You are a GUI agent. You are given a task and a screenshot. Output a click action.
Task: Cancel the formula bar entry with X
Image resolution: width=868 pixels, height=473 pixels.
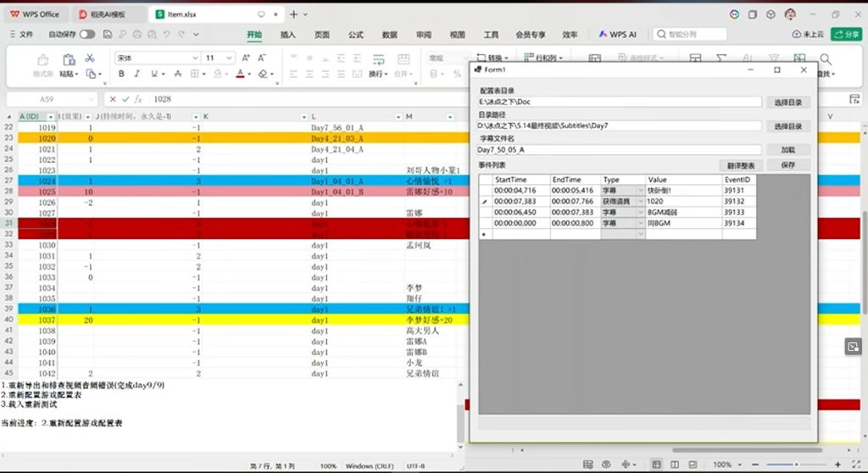click(x=113, y=99)
